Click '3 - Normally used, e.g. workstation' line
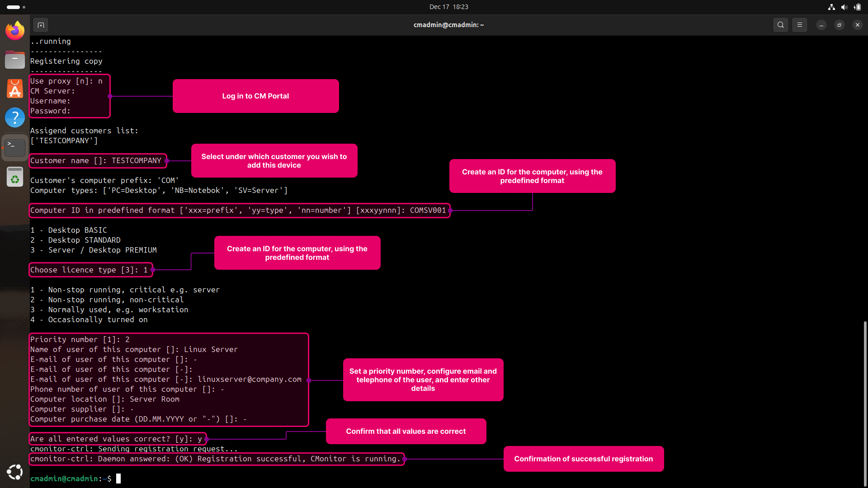 click(109, 310)
